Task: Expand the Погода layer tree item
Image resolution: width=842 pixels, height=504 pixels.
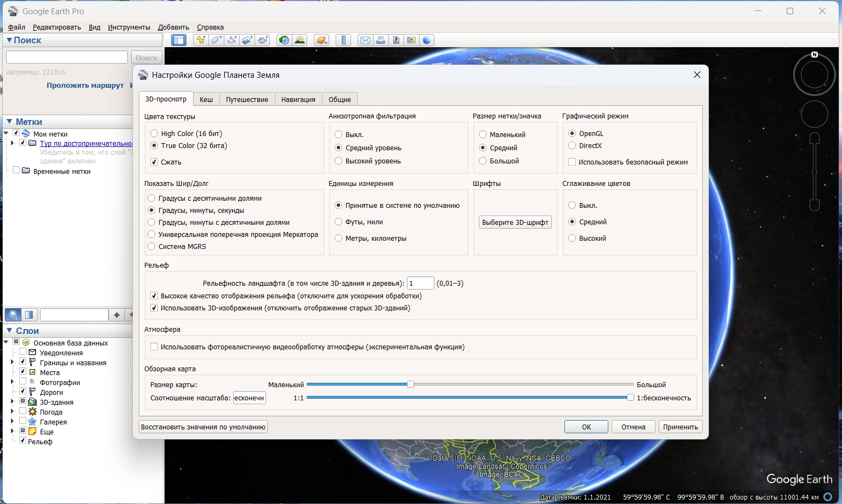Action: point(13,412)
